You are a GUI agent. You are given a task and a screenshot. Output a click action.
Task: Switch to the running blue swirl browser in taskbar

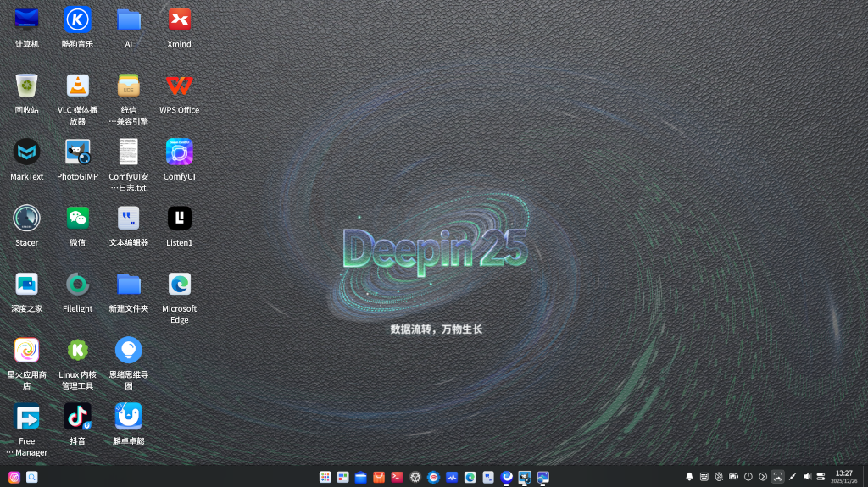point(507,477)
